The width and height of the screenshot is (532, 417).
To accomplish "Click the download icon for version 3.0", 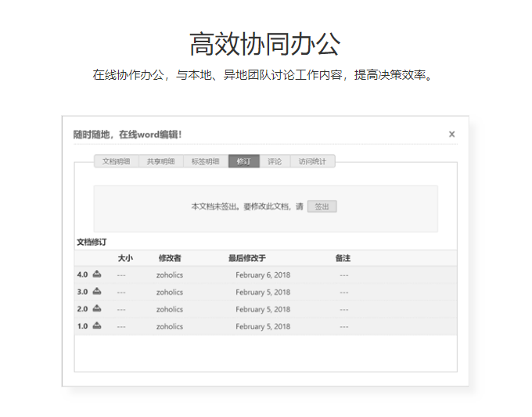I will 97,291.
